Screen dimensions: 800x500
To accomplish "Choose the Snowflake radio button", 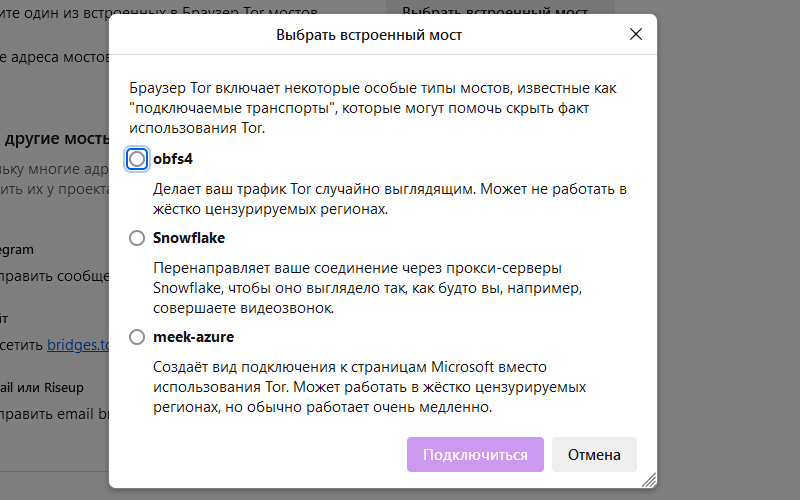I will [x=137, y=238].
